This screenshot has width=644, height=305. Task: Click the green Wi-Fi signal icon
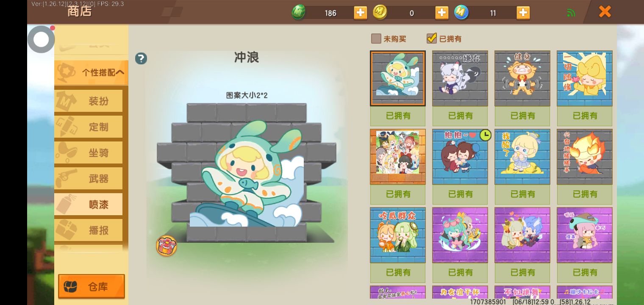[x=571, y=13]
